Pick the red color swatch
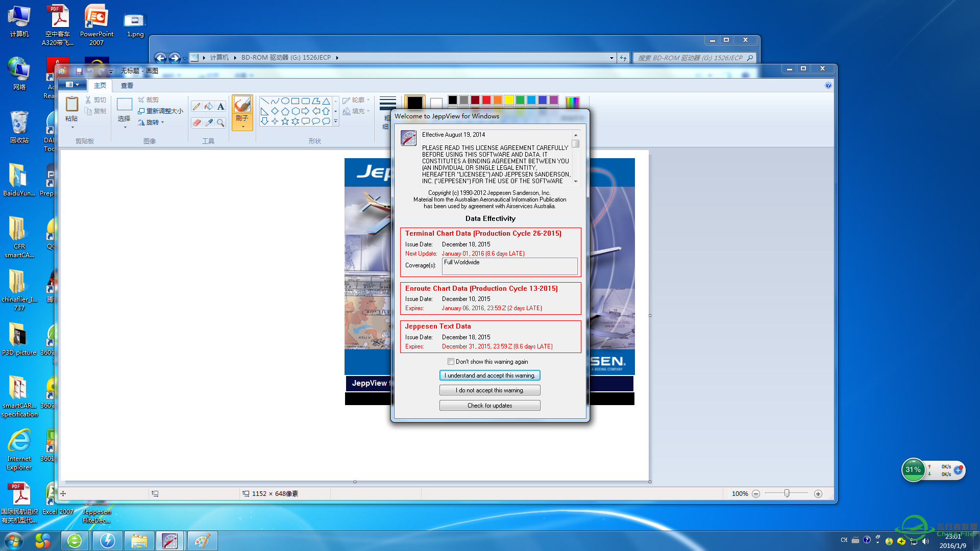 486,100
